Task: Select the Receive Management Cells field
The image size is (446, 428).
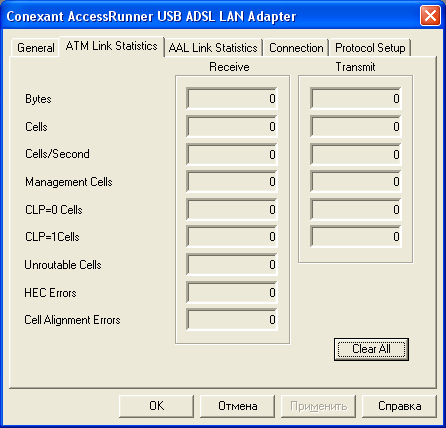Action: [x=232, y=182]
